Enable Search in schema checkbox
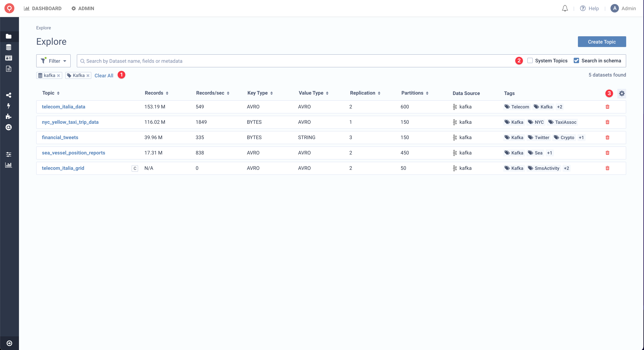 coord(577,60)
